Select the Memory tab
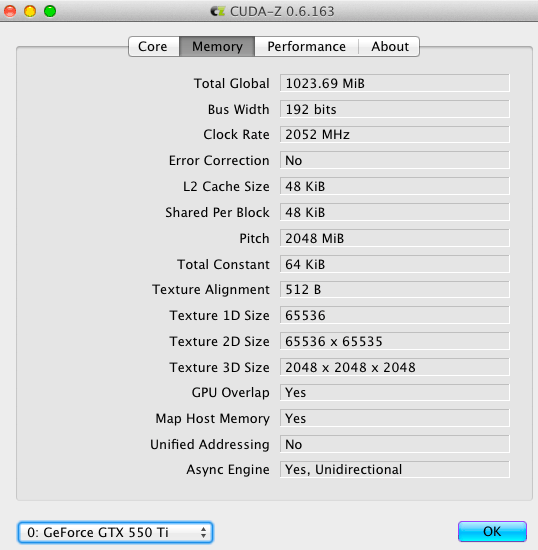538x550 pixels. [217, 46]
